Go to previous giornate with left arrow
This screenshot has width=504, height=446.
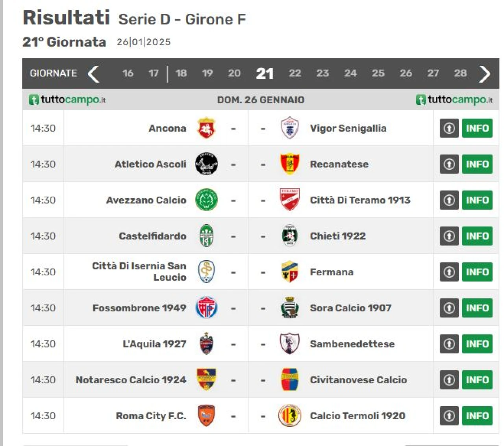click(x=93, y=74)
